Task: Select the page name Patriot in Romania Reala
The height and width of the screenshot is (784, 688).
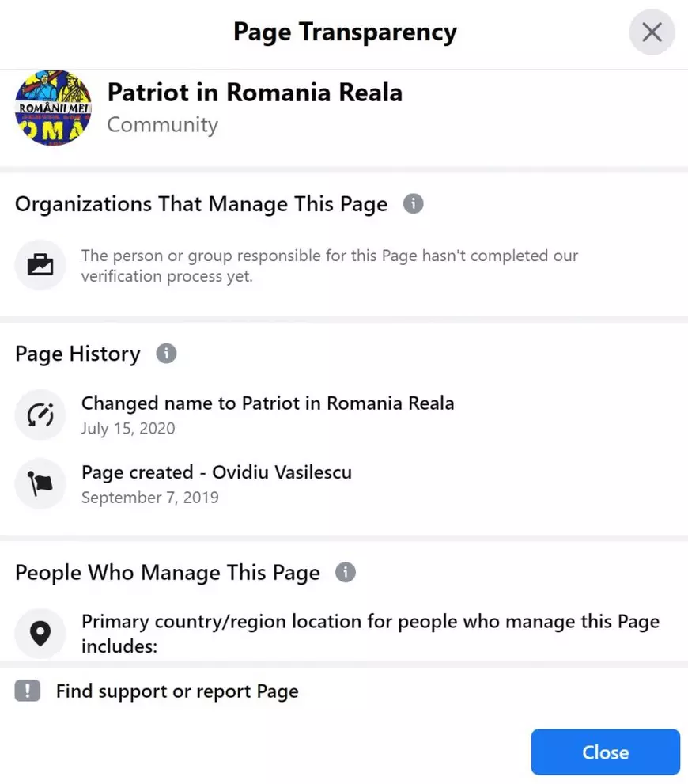Action: point(255,93)
